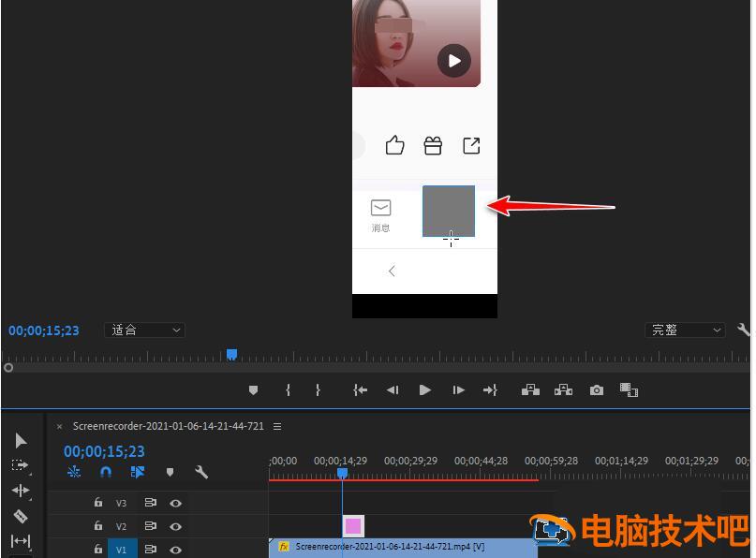Click the Lift icon below the Program Monitor
Viewport: 756px width, 558px height.
(530, 390)
